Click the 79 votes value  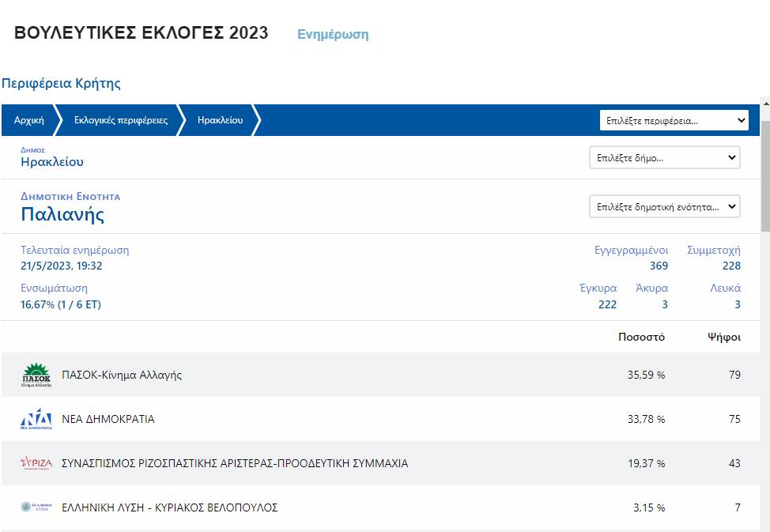point(734,375)
